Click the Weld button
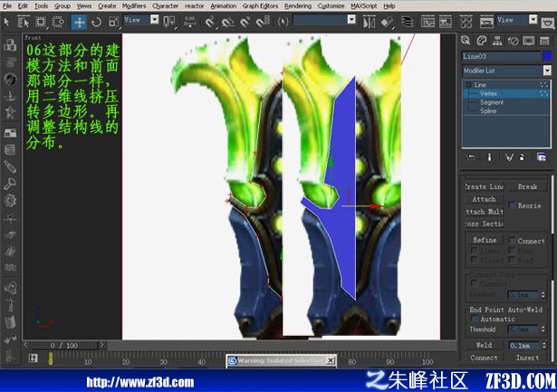This screenshot has width=557, height=392. point(485,345)
